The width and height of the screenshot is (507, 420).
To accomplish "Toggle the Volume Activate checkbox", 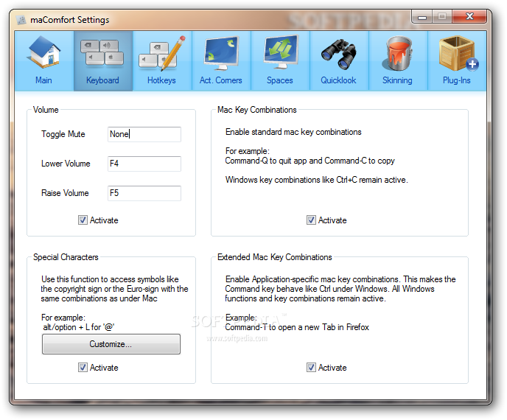I will [x=83, y=220].
